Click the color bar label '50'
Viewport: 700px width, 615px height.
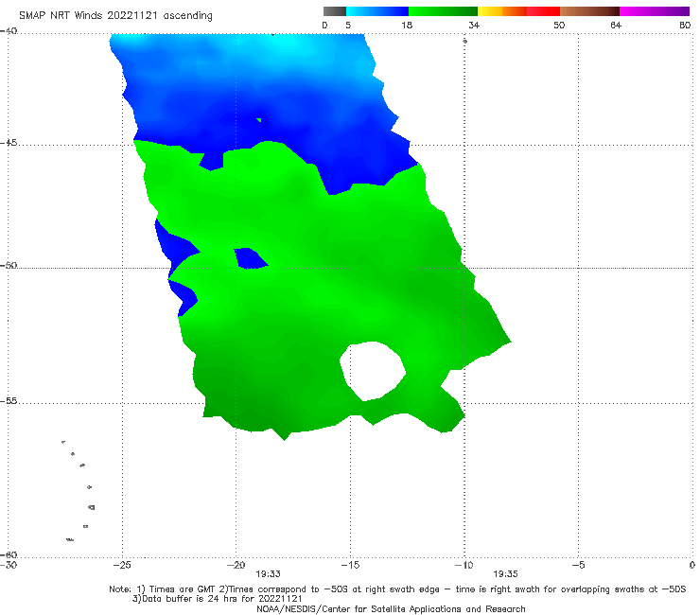click(559, 25)
